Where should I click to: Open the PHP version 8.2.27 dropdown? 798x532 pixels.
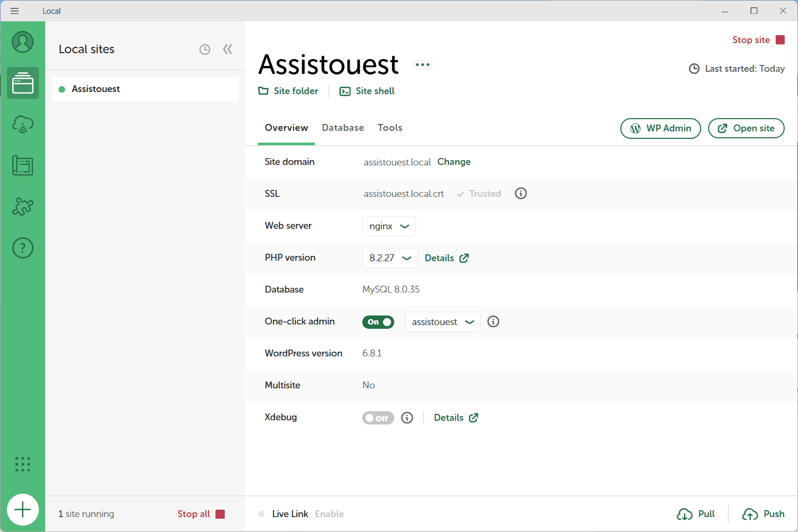(x=390, y=258)
